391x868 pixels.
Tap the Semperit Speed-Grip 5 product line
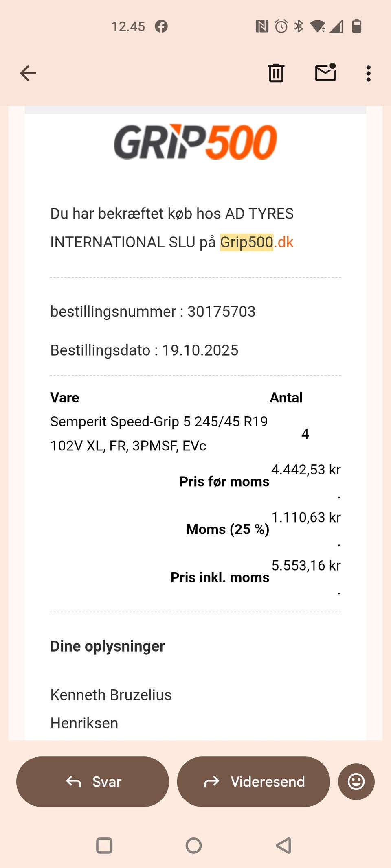158,433
